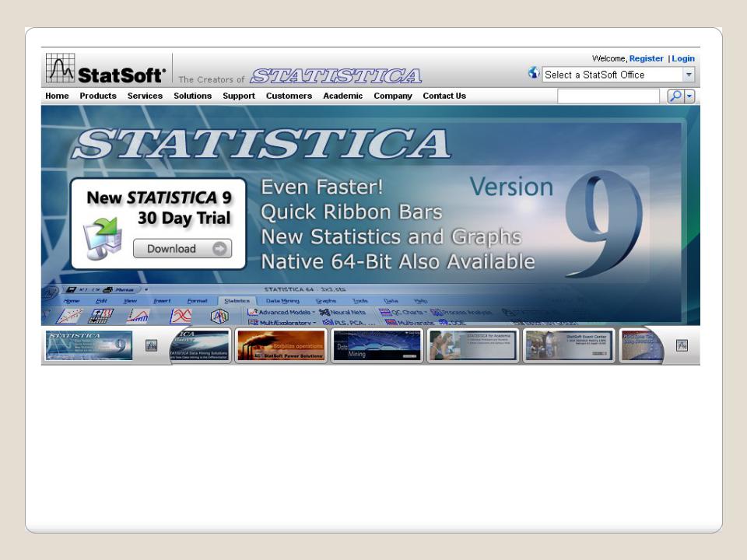Viewport: 747px width, 560px height.
Task: Open the Services menu
Action: pos(145,96)
